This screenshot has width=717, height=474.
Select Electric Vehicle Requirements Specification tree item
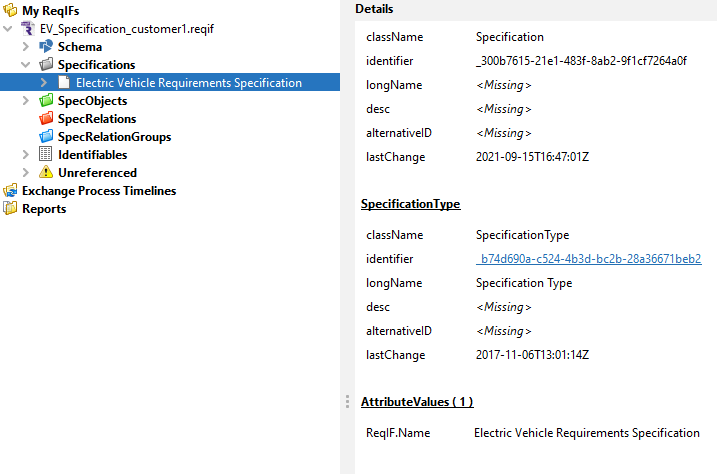tap(188, 83)
